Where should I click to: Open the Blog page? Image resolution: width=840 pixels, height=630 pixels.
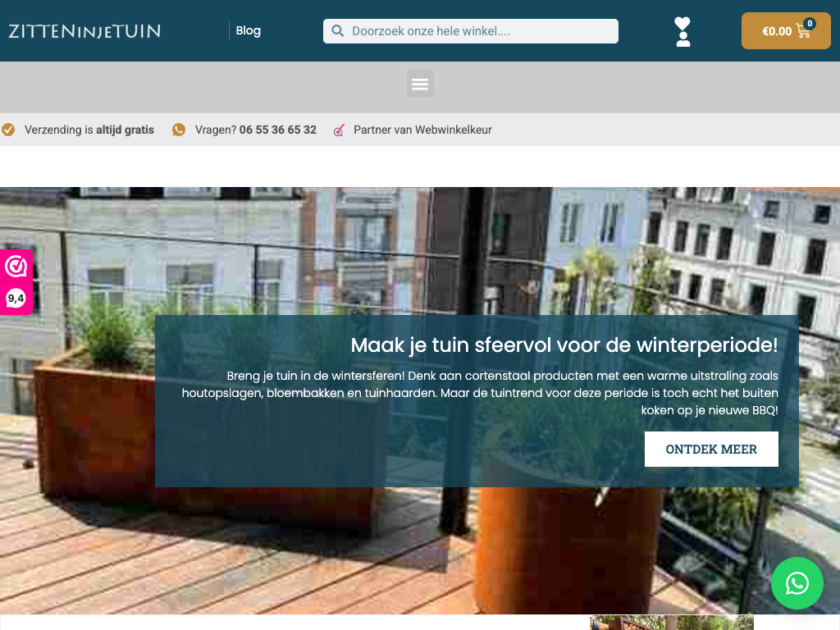tap(248, 31)
